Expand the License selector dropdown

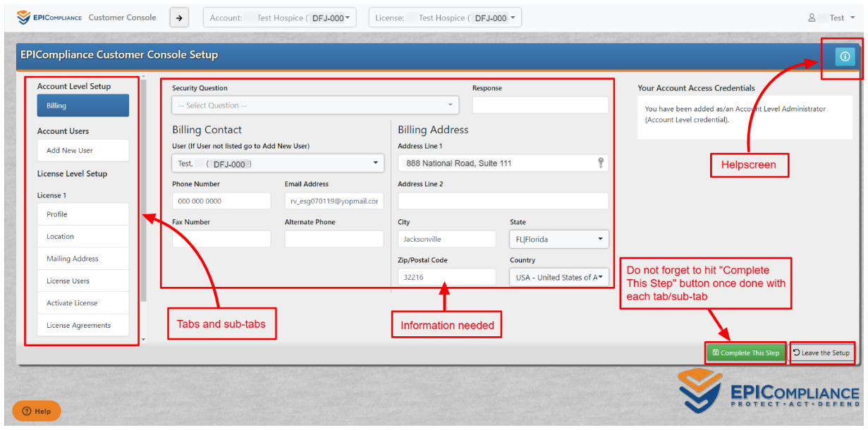(x=446, y=18)
